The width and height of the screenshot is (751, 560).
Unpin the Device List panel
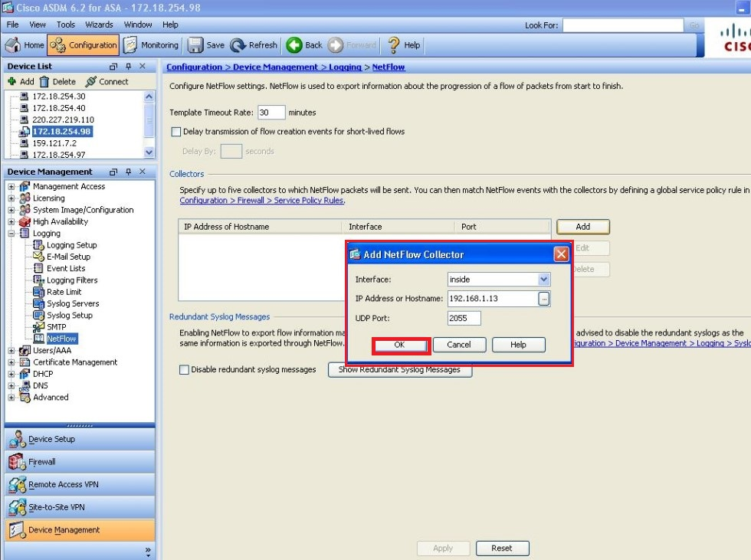(x=130, y=66)
